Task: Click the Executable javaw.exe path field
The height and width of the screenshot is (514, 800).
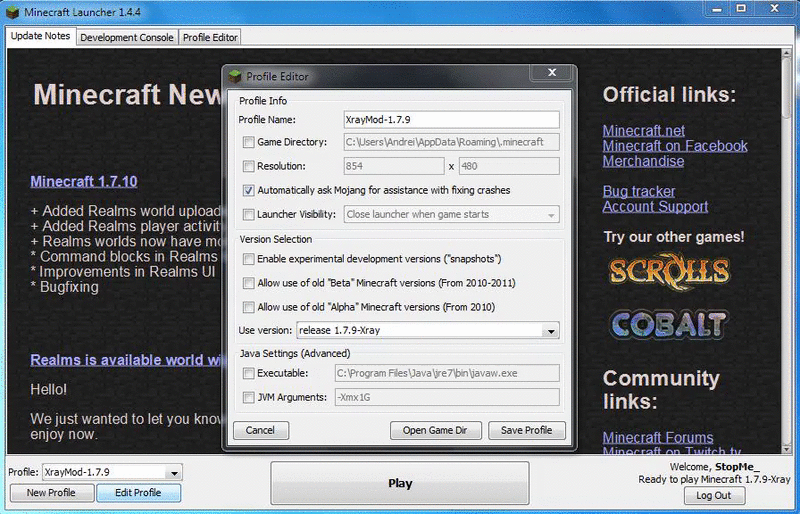Action: click(x=447, y=374)
